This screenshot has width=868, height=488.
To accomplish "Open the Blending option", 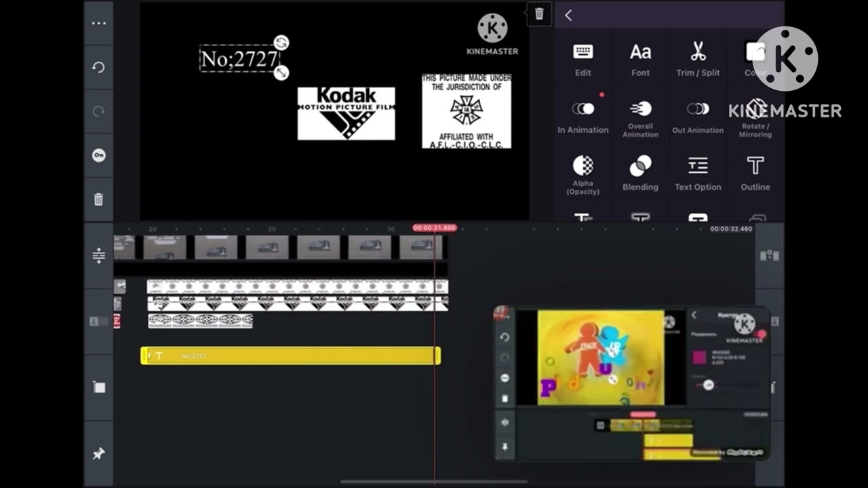I will 640,174.
